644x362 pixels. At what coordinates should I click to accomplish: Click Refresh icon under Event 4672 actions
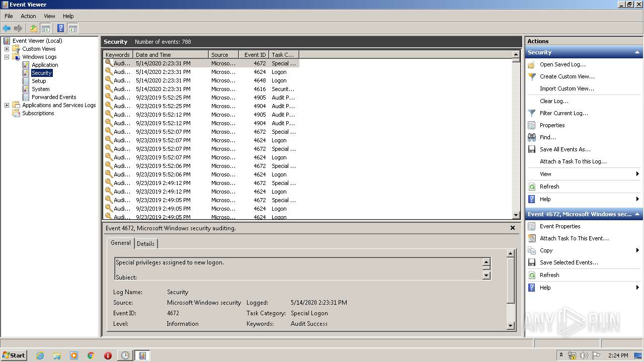(532, 275)
